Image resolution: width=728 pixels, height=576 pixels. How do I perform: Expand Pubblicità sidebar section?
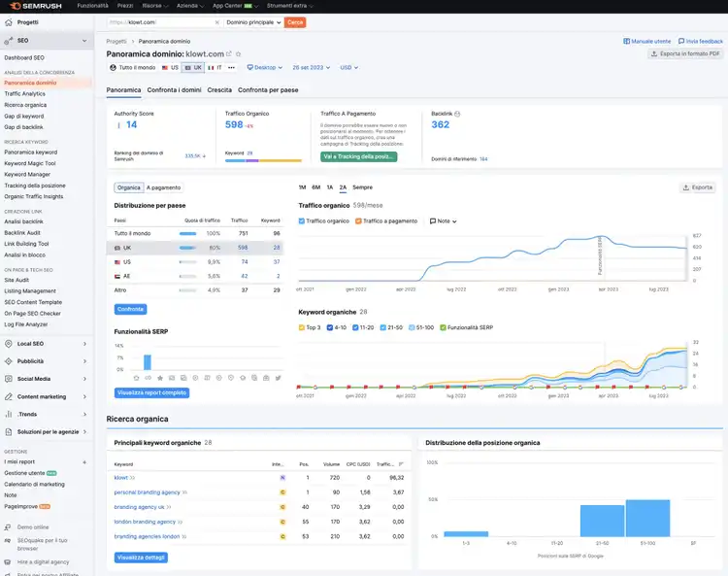(x=84, y=361)
